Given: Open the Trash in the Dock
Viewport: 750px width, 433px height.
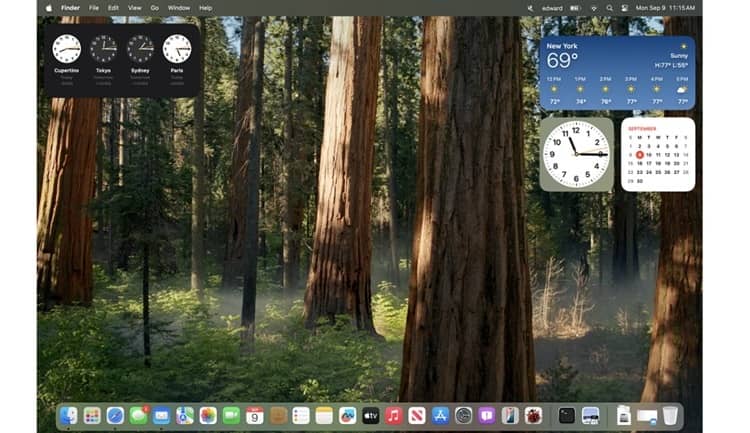Looking at the screenshot, I should tap(670, 416).
